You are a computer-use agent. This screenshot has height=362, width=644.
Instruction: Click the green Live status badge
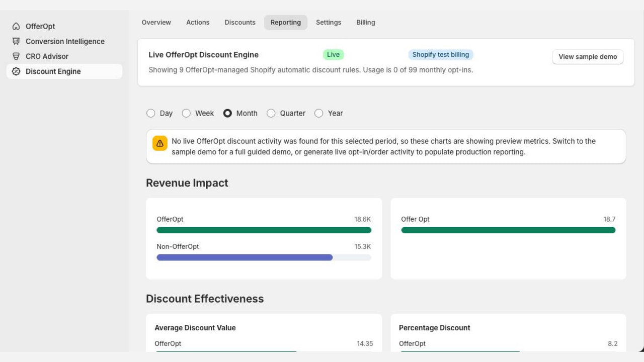click(x=333, y=54)
